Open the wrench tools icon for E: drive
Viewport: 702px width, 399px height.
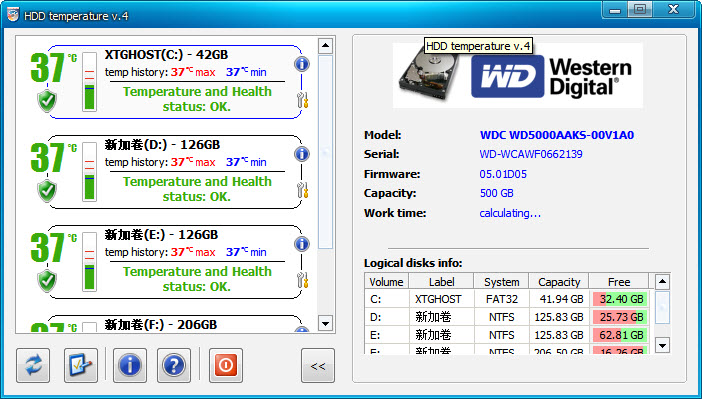[303, 280]
